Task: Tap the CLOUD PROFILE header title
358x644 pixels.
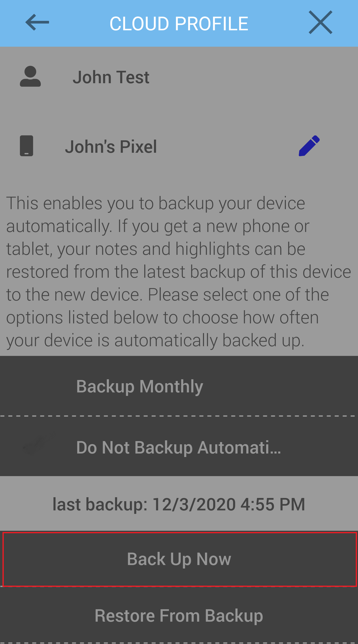Action: coord(179,24)
